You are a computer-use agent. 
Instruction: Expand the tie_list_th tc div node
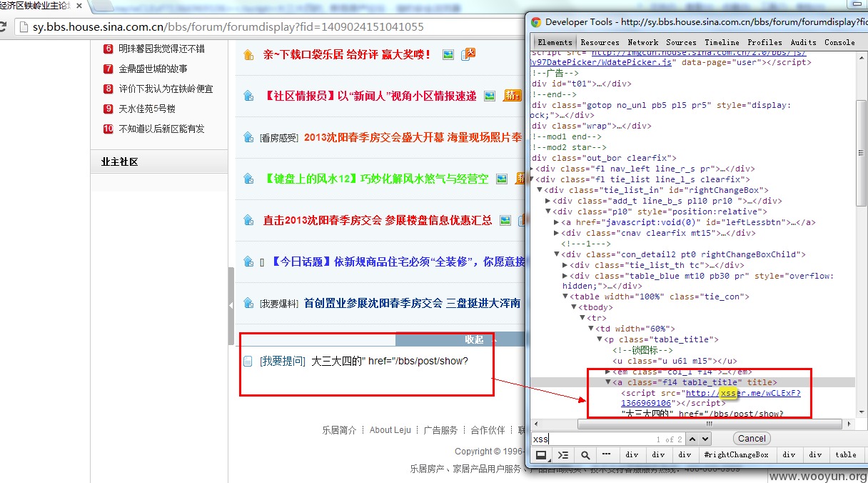click(565, 265)
